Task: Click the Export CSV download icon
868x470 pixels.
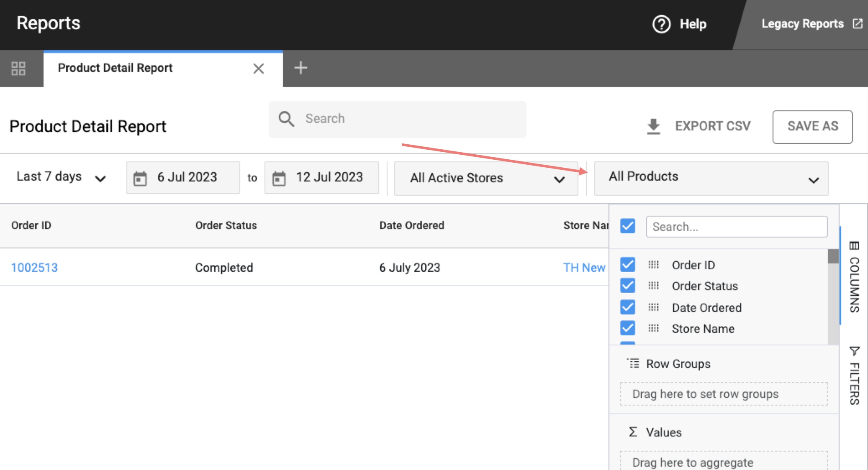Action: click(653, 126)
